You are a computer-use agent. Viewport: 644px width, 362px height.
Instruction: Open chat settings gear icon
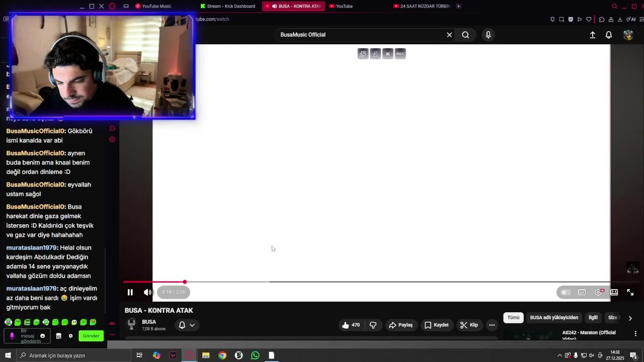point(70,336)
